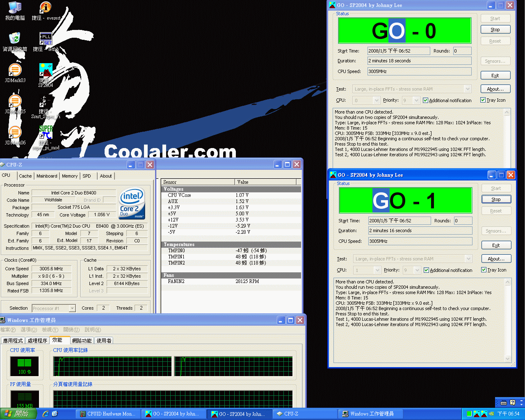Switch to the About tab in CPU-Z
Image resolution: width=525 pixels, height=420 pixels.
pyautogui.click(x=106, y=176)
